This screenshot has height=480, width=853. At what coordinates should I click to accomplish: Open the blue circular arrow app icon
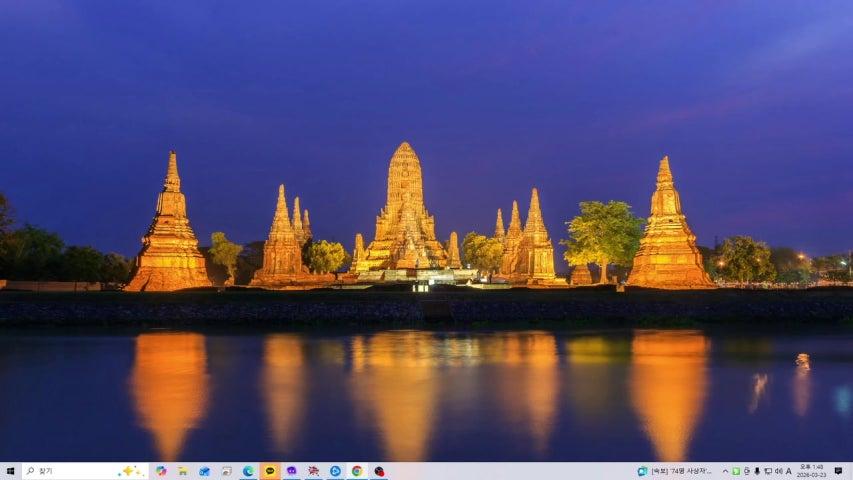point(335,471)
